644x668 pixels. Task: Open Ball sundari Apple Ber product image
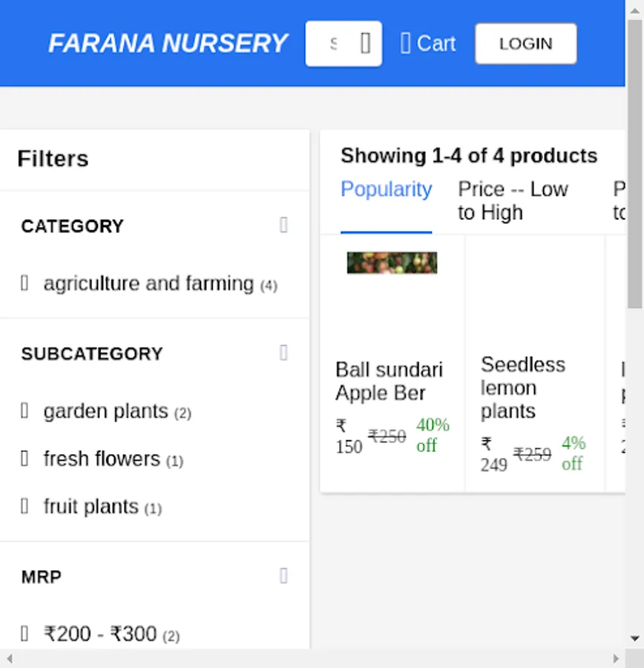[x=392, y=263]
